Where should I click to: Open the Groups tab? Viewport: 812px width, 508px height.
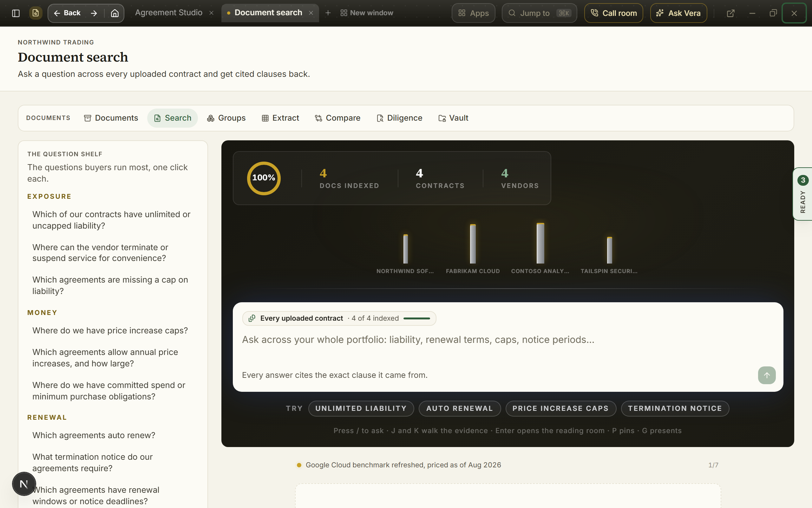click(x=226, y=118)
